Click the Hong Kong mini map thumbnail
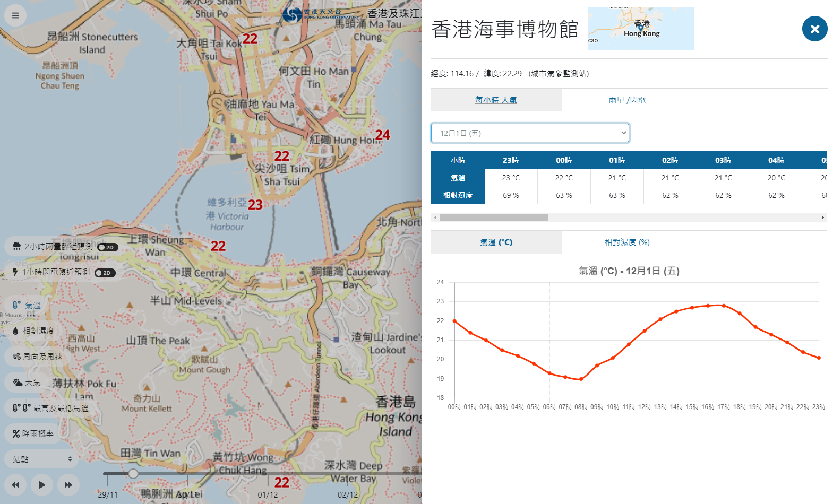 pyautogui.click(x=640, y=29)
